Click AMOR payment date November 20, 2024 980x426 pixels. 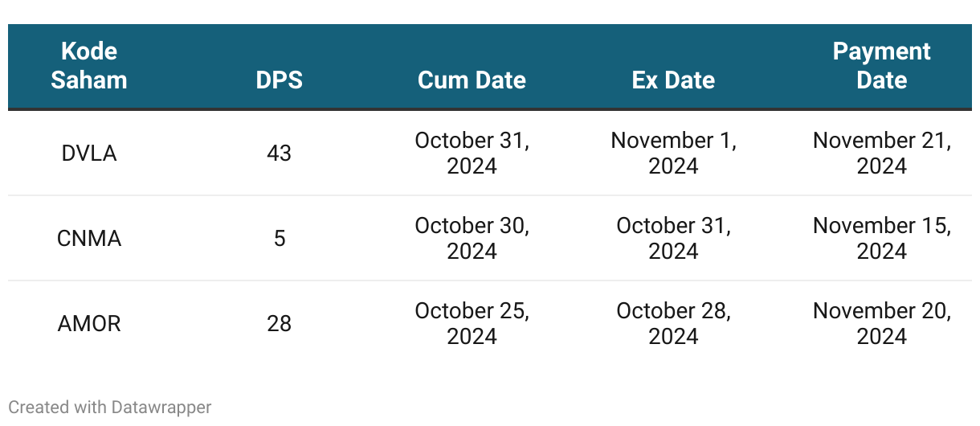[x=882, y=323]
